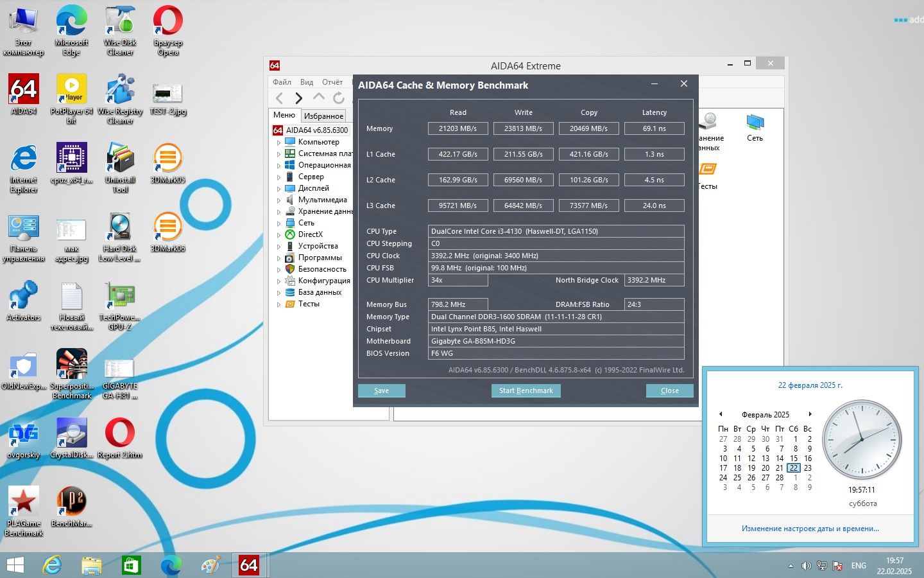Viewport: 924px width, 578px height.
Task: Select February 23 in the calendar
Action: point(808,468)
